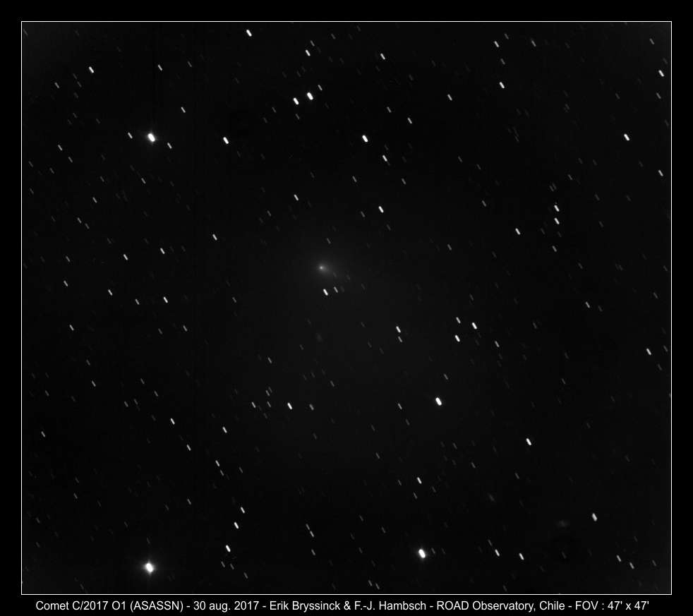The image size is (693, 616).
Task: Click the star trail directly below the comet
Action: tap(325, 291)
